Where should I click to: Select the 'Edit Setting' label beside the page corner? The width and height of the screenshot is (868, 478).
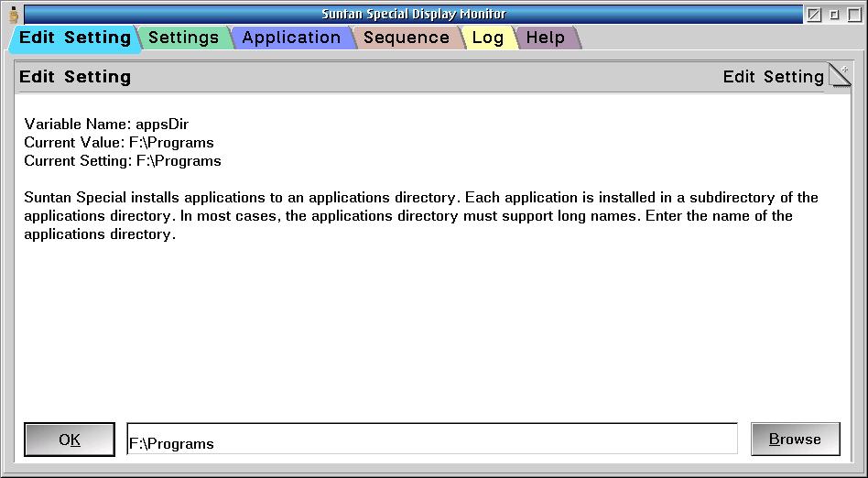tap(774, 76)
